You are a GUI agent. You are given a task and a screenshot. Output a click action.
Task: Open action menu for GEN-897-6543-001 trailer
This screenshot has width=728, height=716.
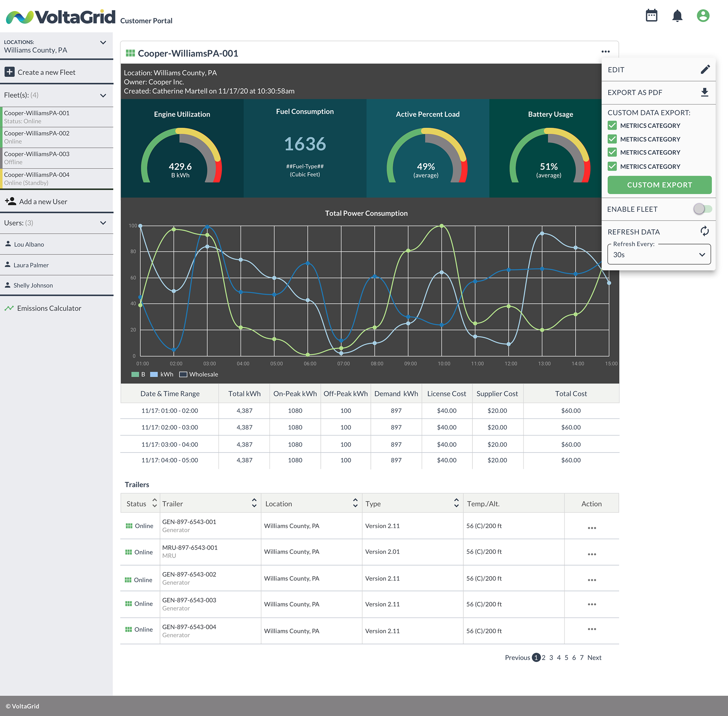point(591,528)
